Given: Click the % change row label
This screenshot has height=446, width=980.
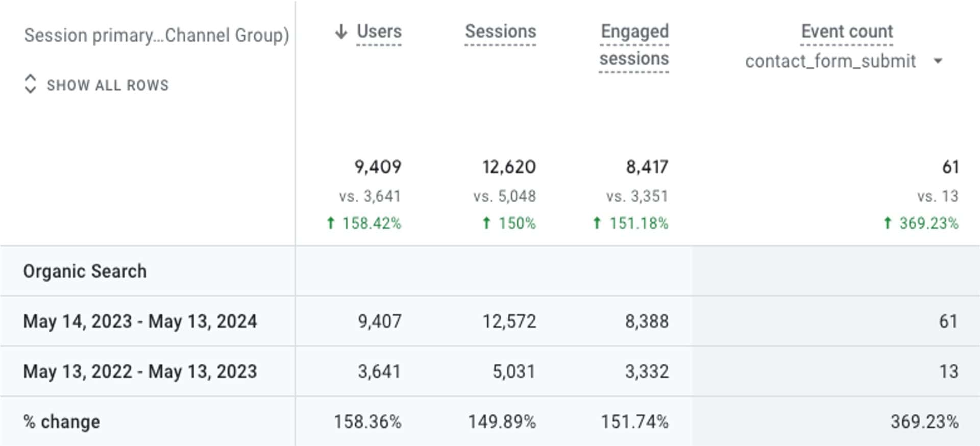Looking at the screenshot, I should point(62,422).
